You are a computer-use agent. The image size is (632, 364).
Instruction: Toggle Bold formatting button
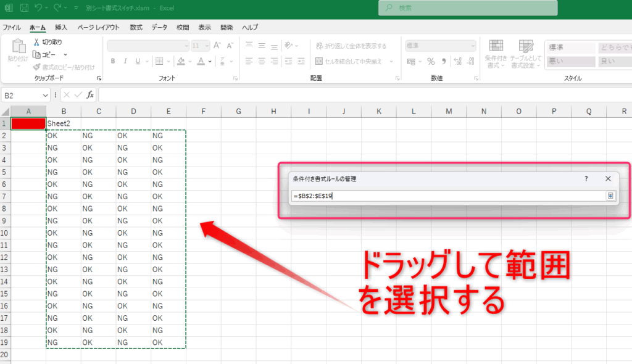[113, 61]
